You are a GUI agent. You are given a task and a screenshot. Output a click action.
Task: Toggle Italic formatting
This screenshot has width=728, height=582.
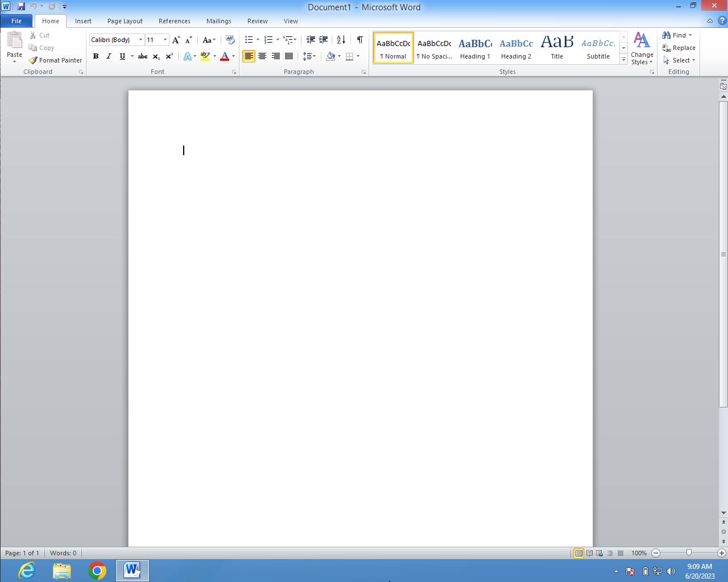click(109, 56)
